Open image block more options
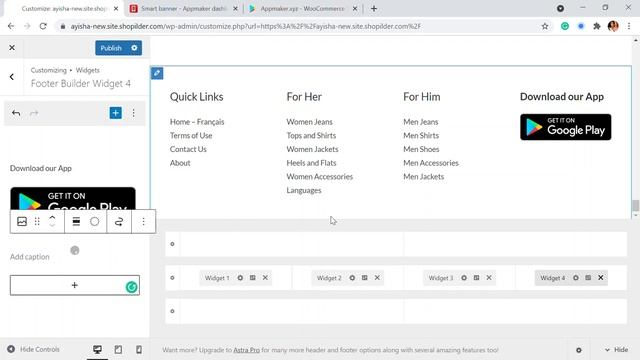Viewport: 640px width, 360px height. [x=143, y=221]
